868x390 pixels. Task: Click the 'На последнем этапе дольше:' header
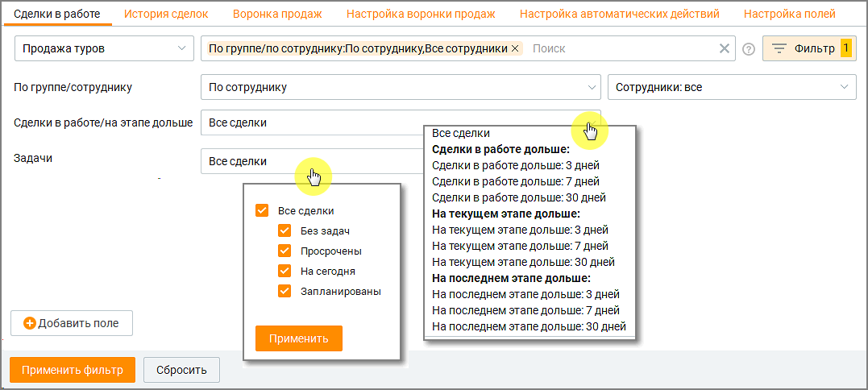tap(512, 278)
